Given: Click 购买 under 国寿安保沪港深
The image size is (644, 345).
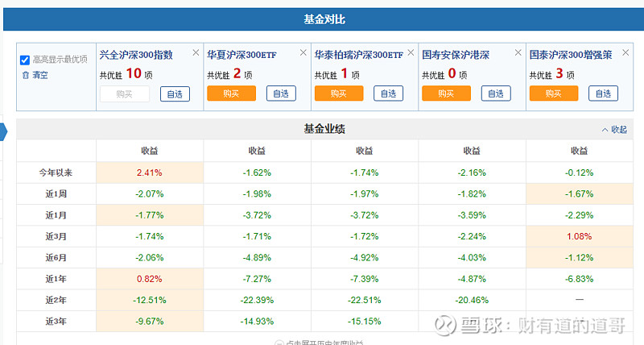Looking at the screenshot, I should (x=446, y=94).
